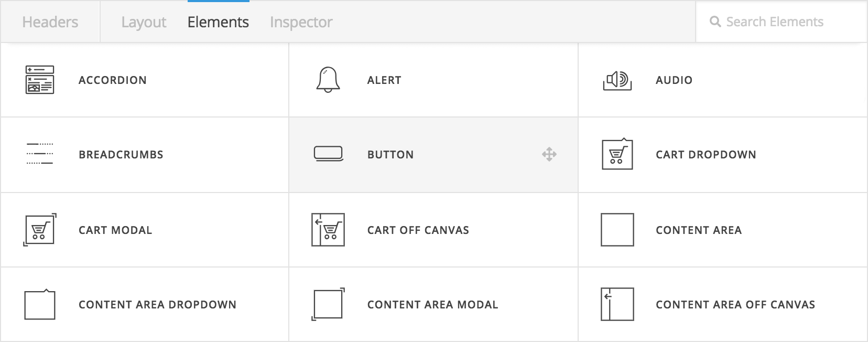
Task: Click the Breadcrumbs element icon
Action: pos(39,155)
